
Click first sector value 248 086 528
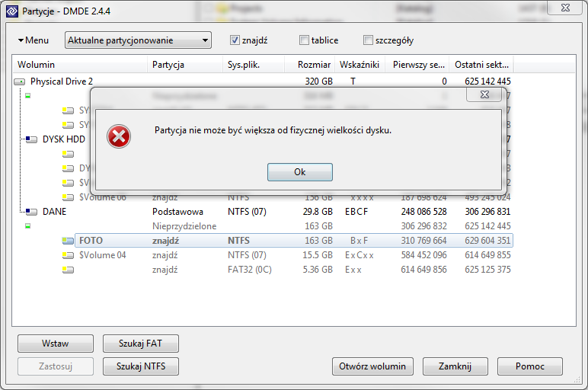(423, 212)
